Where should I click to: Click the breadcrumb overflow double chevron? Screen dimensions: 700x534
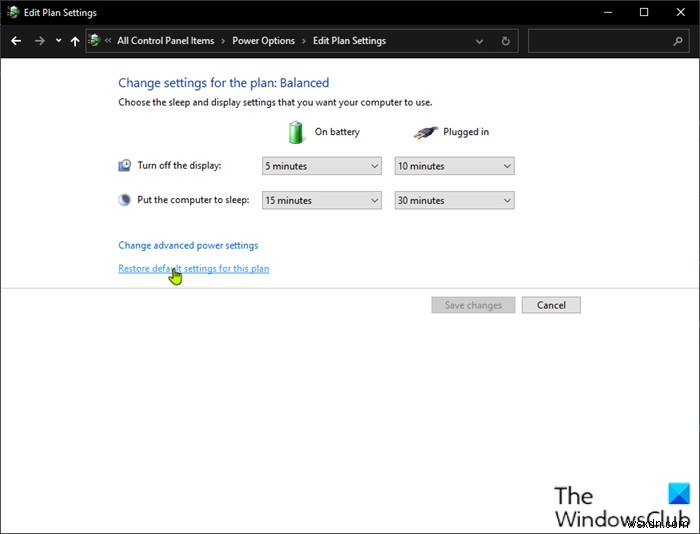[108, 41]
